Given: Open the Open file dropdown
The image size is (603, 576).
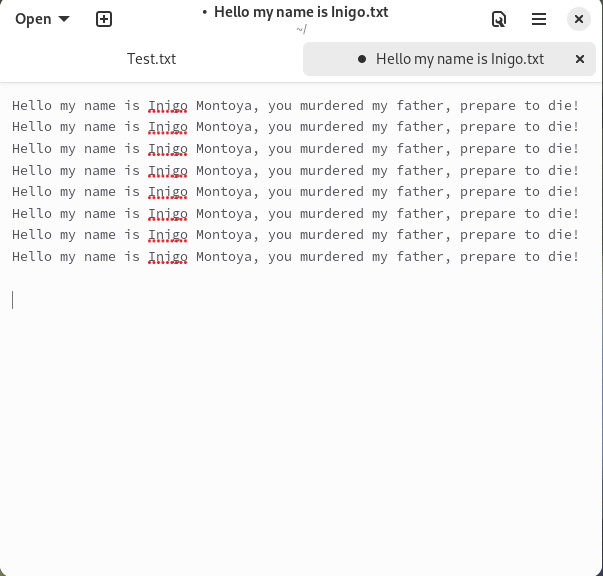Looking at the screenshot, I should (x=42, y=19).
